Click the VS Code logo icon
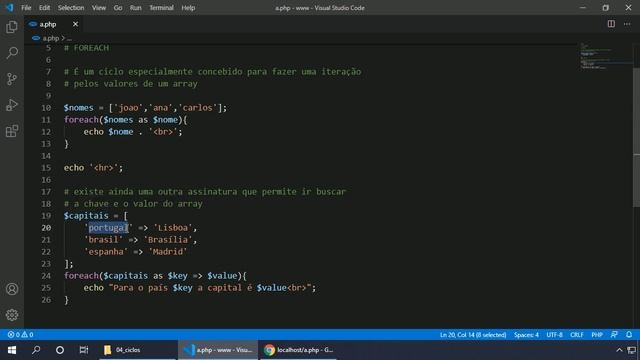Image resolution: width=640 pixels, height=360 pixels. (9, 7)
